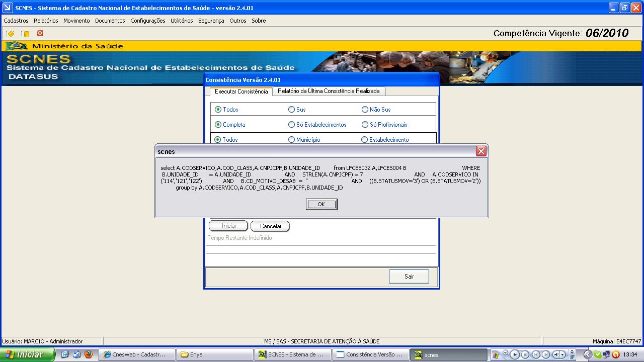Image resolution: width=644 pixels, height=362 pixels.
Task: Open the Documentos menu
Action: pos(110,21)
